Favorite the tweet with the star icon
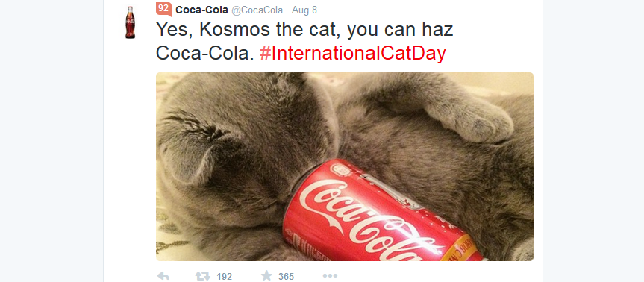Viewport: 644px width, 282px height. [266, 275]
